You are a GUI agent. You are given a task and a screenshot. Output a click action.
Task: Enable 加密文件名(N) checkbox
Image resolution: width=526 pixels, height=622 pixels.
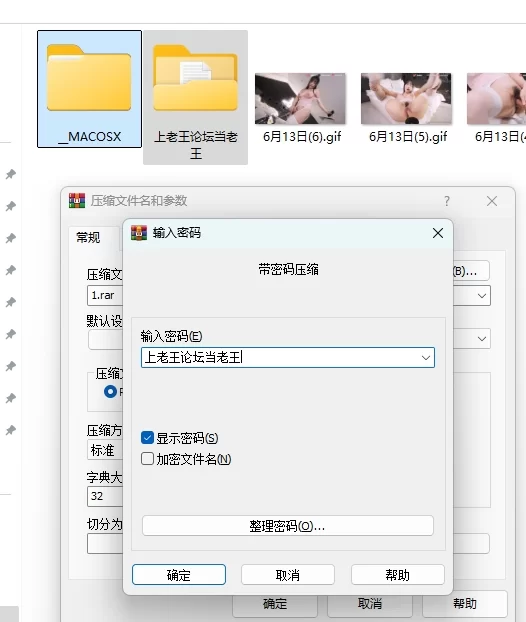coord(147,459)
